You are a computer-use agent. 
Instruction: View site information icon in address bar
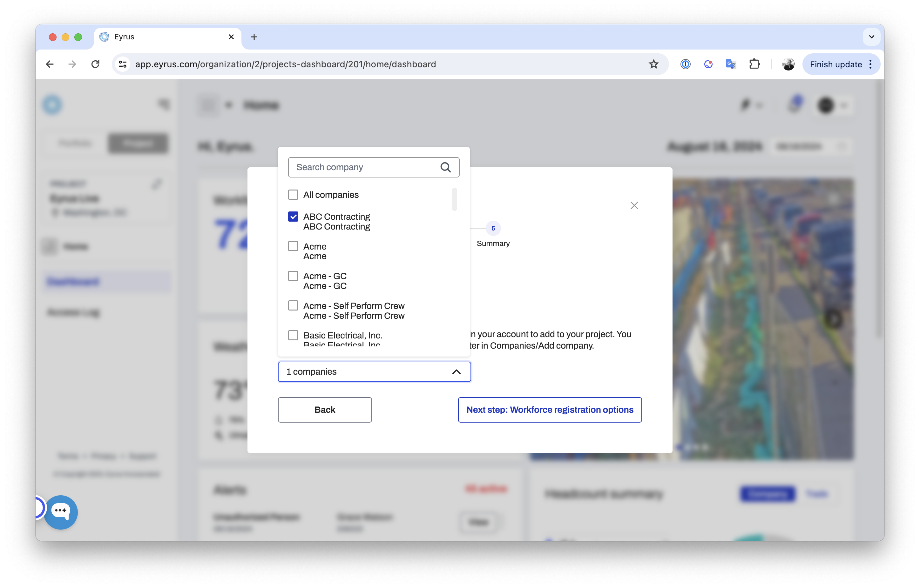[123, 64]
